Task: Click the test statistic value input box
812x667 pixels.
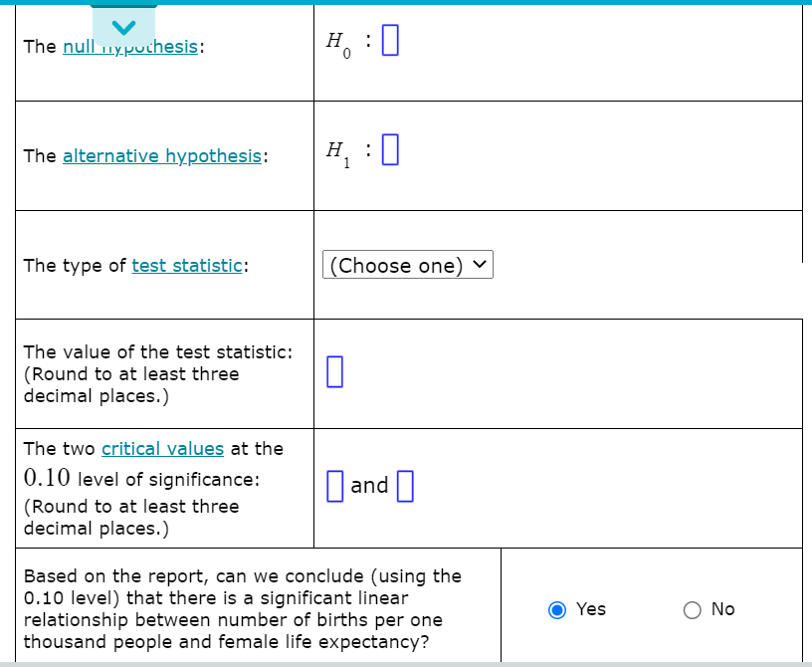Action: [x=334, y=371]
